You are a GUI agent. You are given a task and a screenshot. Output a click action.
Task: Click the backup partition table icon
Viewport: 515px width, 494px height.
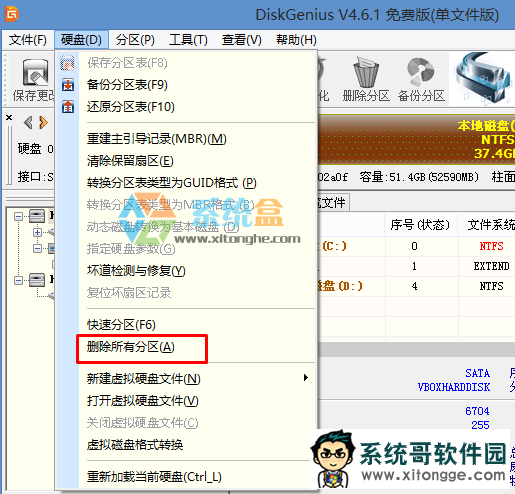(68, 85)
